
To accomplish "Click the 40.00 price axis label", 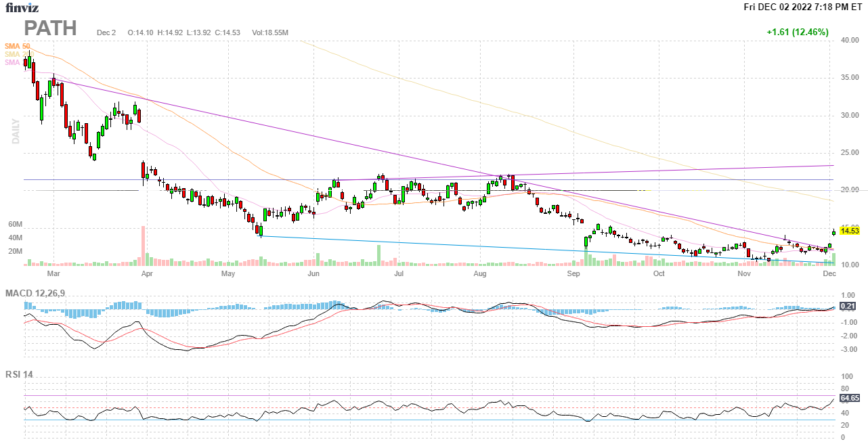I will pyautogui.click(x=849, y=41).
